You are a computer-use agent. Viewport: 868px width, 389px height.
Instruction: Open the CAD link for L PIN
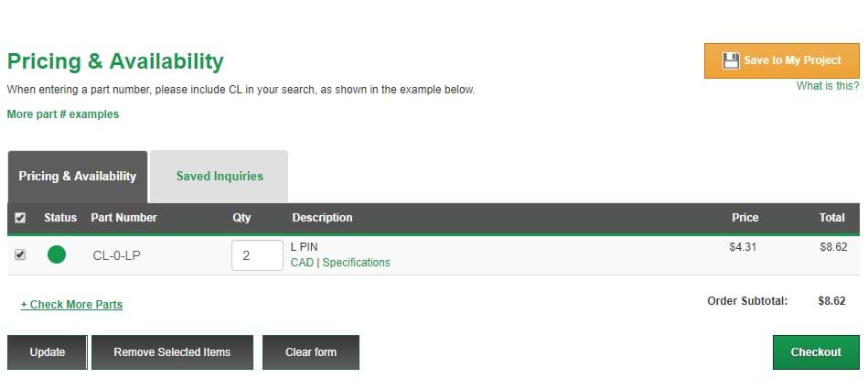[x=302, y=263]
